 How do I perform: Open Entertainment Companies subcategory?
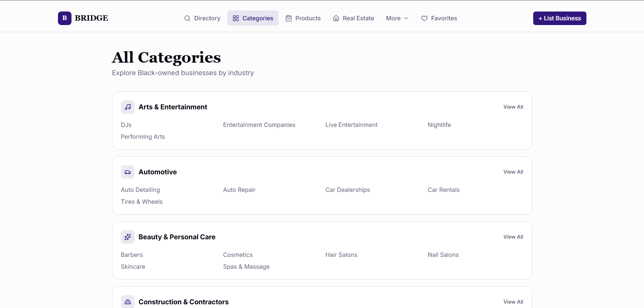(x=259, y=125)
